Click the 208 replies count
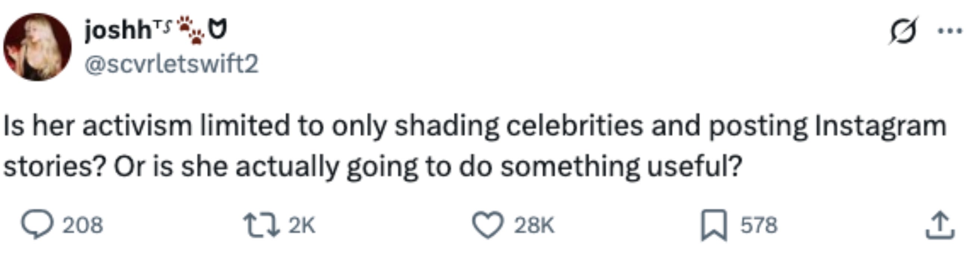This screenshot has width=980, height=253. [82, 225]
